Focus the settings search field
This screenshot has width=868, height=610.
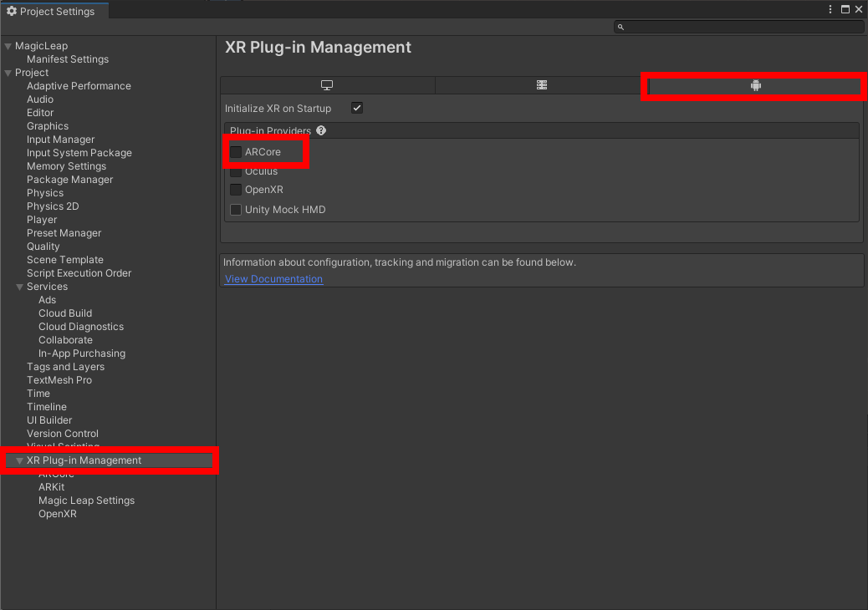tap(739, 27)
